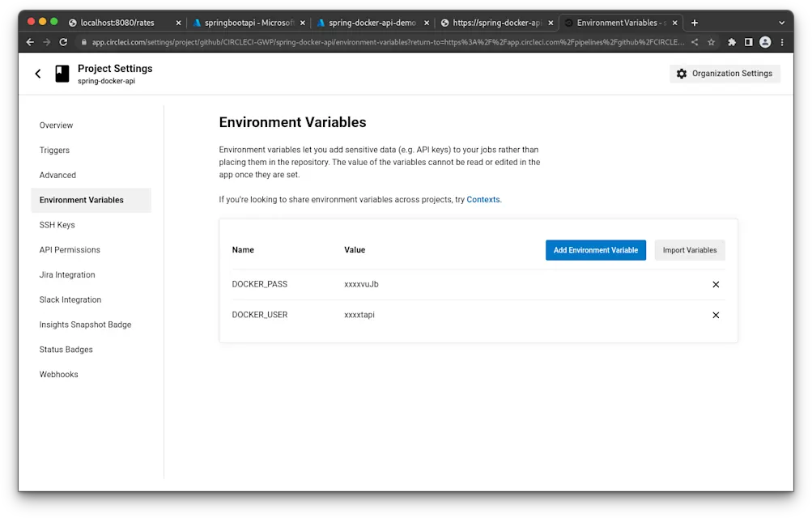Click the Add Environment Variable button

coord(595,250)
